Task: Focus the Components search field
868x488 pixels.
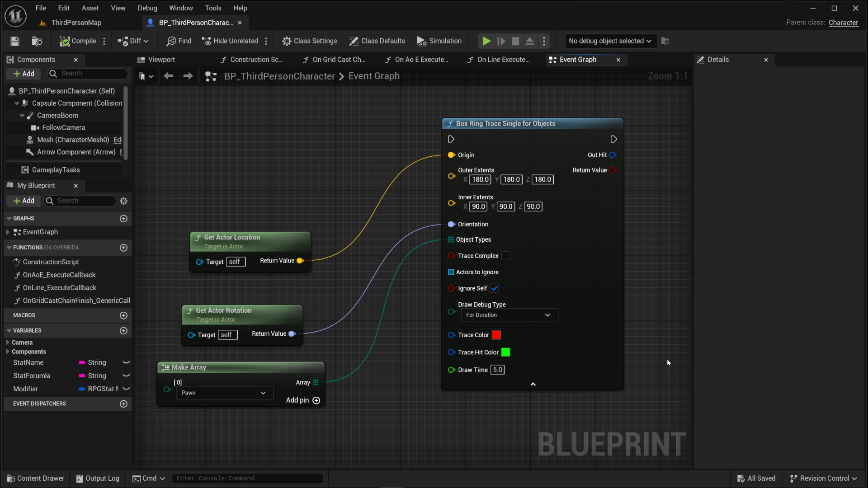Action: pyautogui.click(x=88, y=74)
